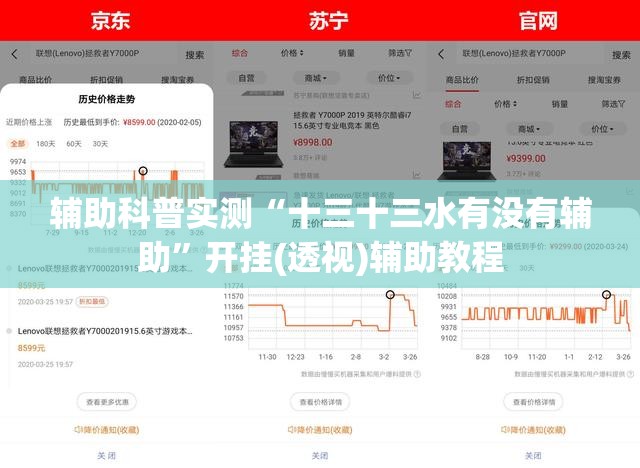Switch to 折扣促销 tab in the 京东 panel
The image size is (640, 468).
pyautogui.click(x=106, y=80)
